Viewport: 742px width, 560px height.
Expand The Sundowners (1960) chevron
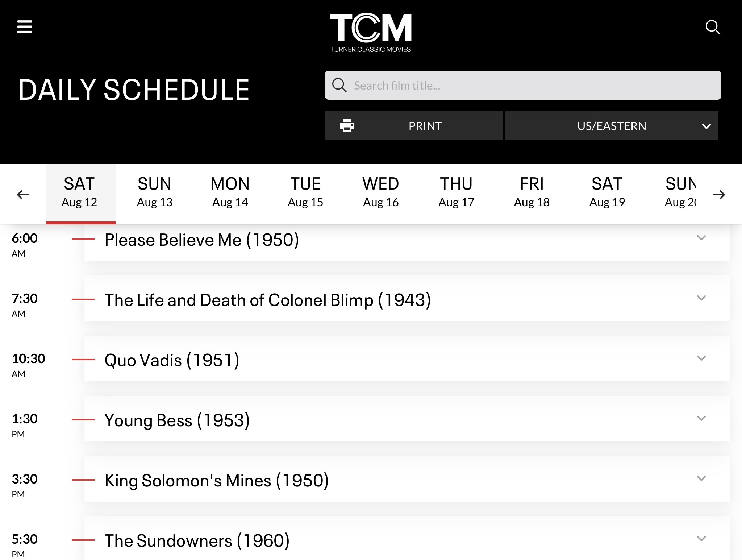(701, 539)
